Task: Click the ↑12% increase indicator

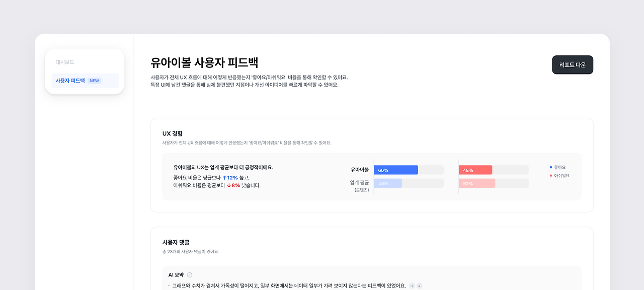Action: click(x=230, y=177)
